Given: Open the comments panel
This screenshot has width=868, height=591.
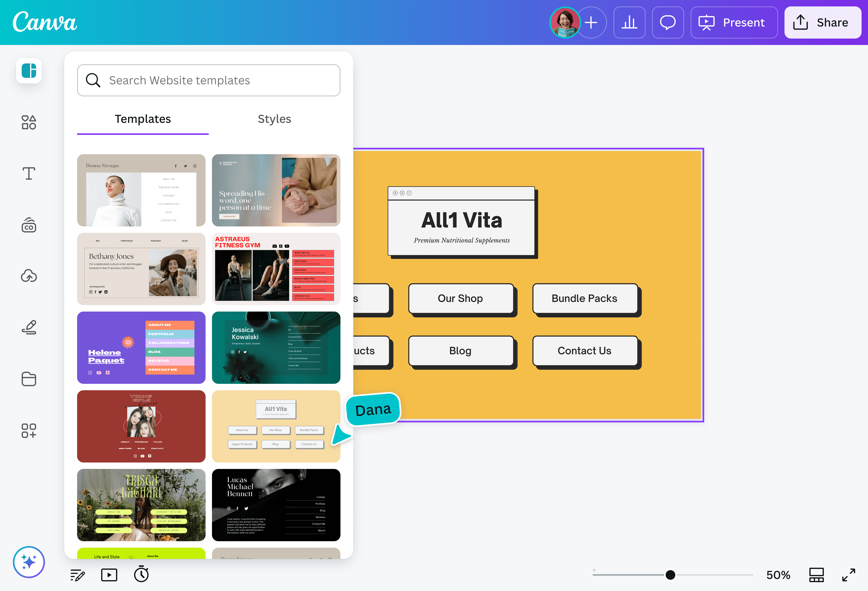Looking at the screenshot, I should pyautogui.click(x=668, y=22).
